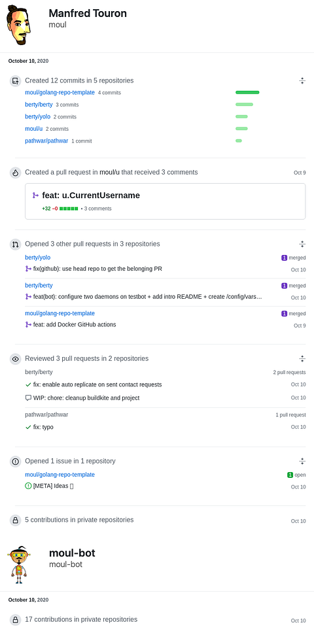Click the dark green golang-repo-template commit bar
Screen dimensions: 314x644
click(247, 92)
